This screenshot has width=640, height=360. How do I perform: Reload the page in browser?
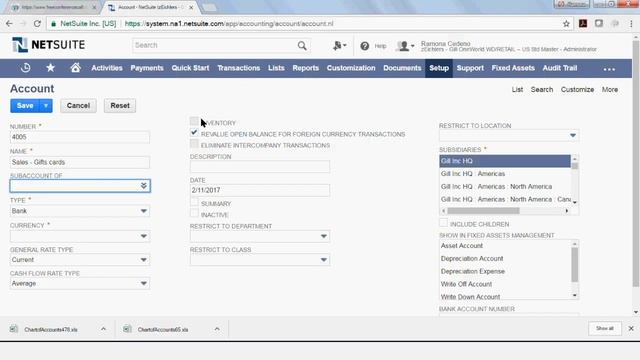click(37, 24)
